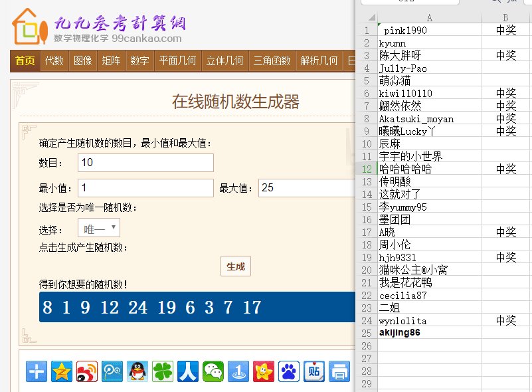Screen dimensions: 532x392
Task: Click the printer icon
Action: 339,371
